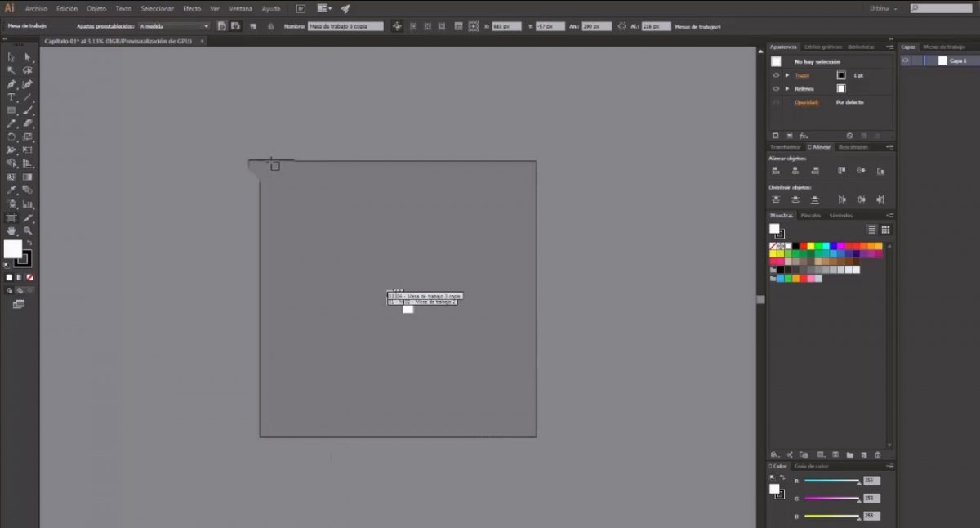The height and width of the screenshot is (528, 980).
Task: Expand the Trazo attribute triangle
Action: [787, 75]
